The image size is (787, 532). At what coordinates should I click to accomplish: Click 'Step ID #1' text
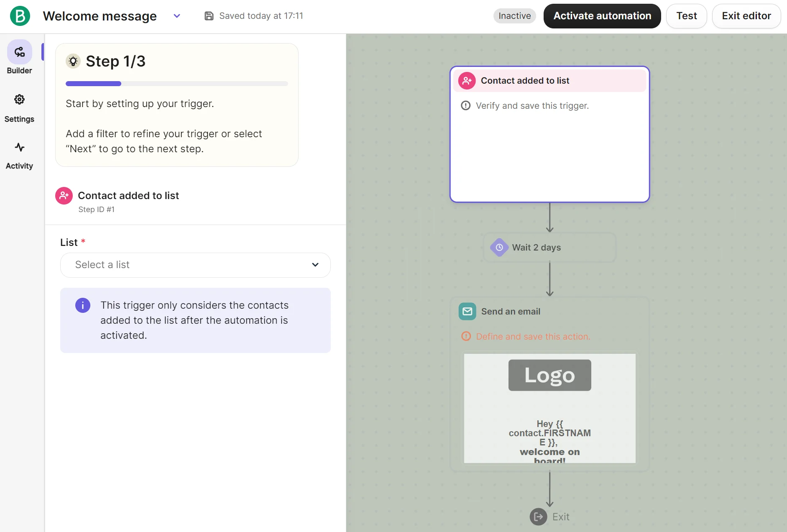tap(96, 210)
